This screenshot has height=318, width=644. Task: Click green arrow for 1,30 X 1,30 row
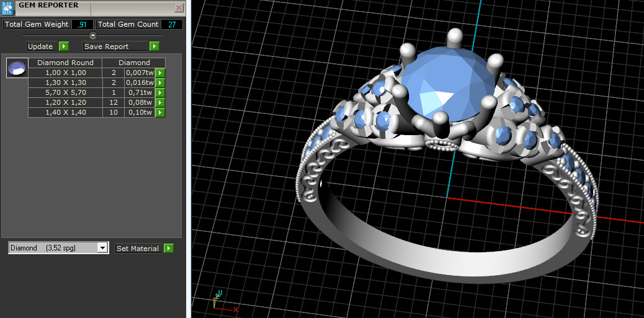pos(160,83)
